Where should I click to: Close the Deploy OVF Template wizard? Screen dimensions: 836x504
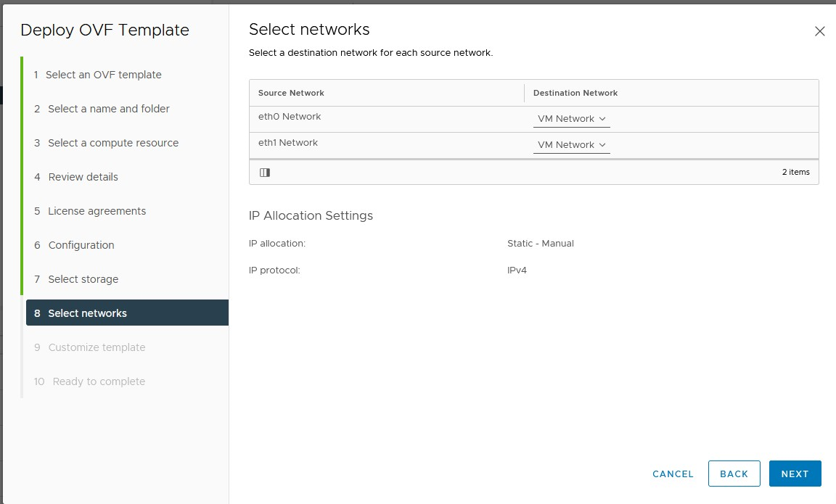coord(819,31)
